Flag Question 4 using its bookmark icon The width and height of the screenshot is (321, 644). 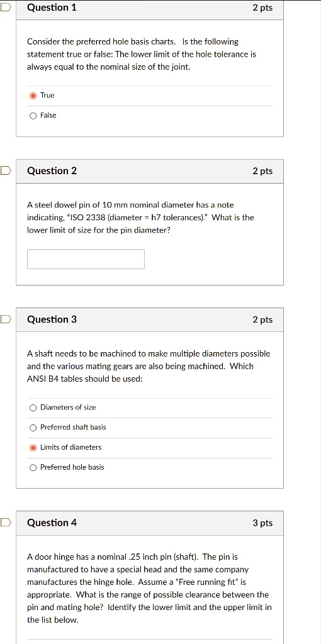click(x=5, y=523)
